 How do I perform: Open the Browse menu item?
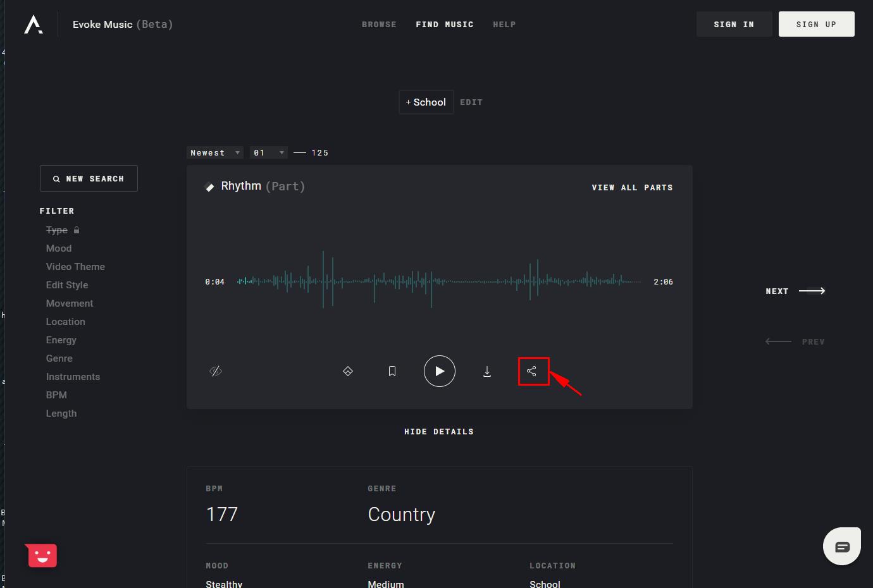[379, 25]
